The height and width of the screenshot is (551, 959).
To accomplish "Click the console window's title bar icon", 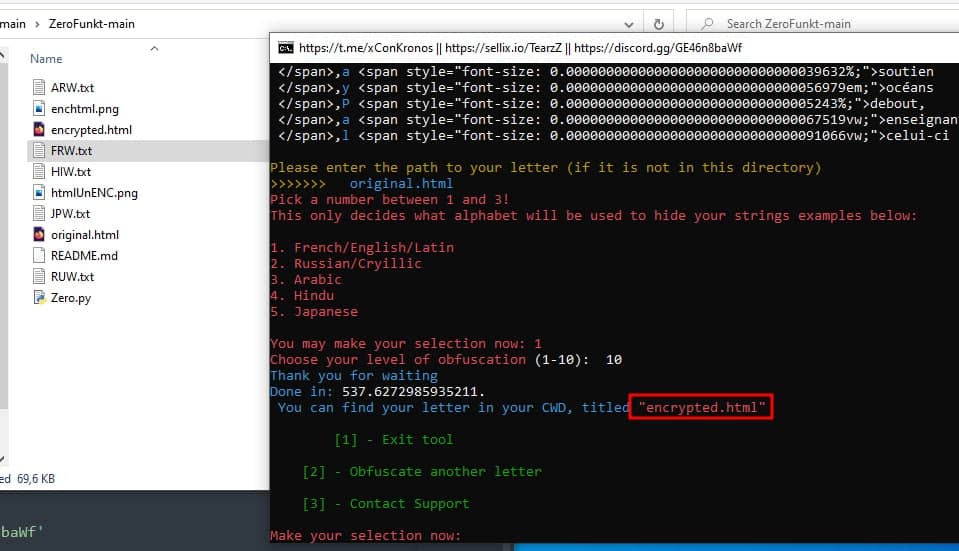I will click(285, 47).
